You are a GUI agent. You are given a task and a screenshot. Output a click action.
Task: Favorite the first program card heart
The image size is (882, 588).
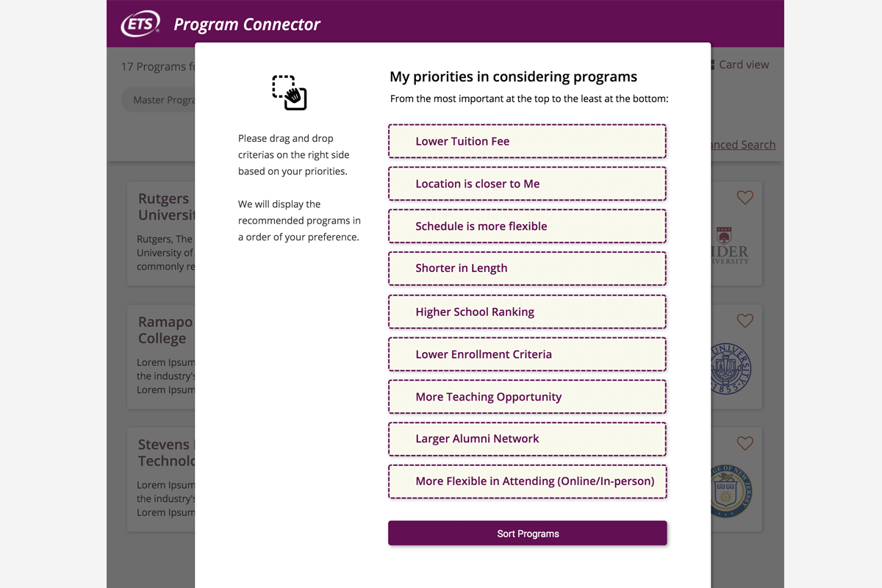(745, 198)
